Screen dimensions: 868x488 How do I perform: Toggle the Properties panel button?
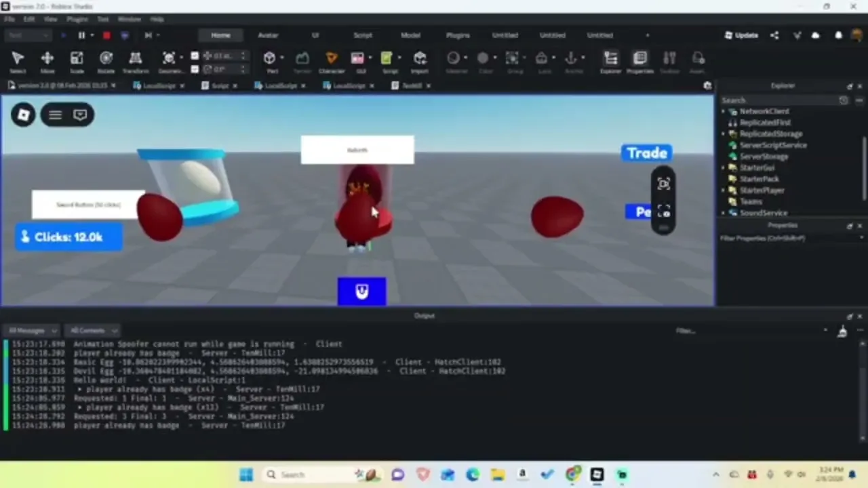[639, 62]
